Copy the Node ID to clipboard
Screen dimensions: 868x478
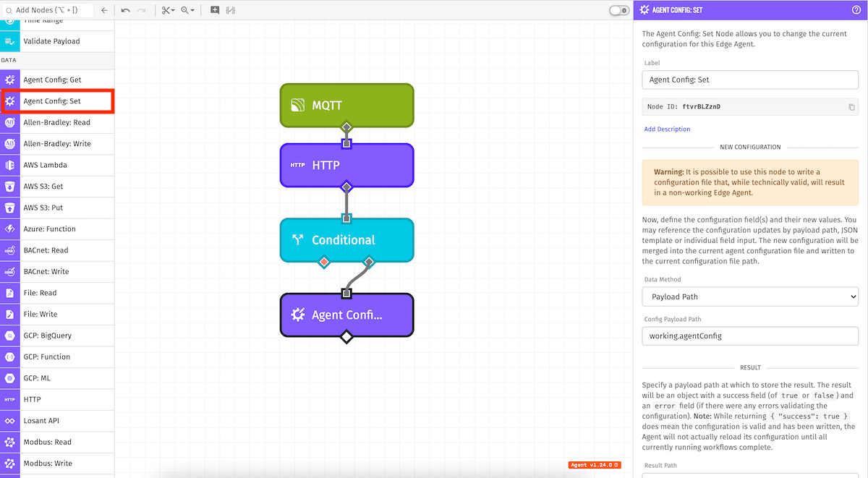pyautogui.click(x=851, y=107)
